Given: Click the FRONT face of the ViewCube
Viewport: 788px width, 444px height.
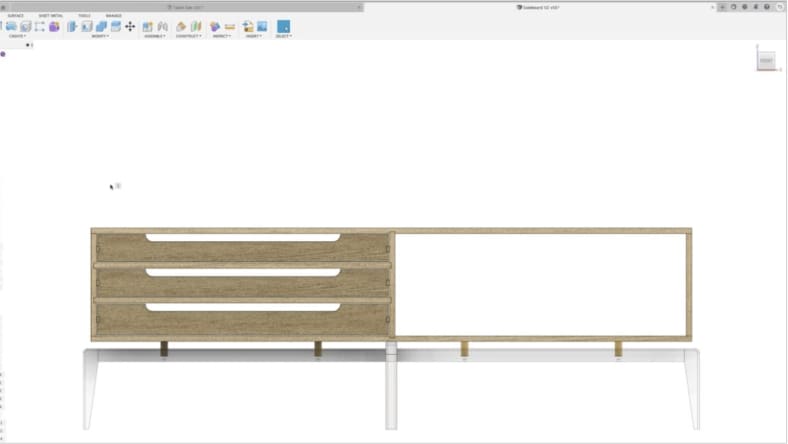Looking at the screenshot, I should [766, 60].
